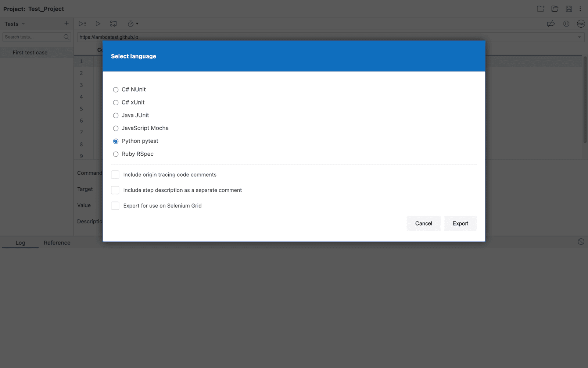Click the Value field label
The width and height of the screenshot is (588, 368).
[84, 205]
